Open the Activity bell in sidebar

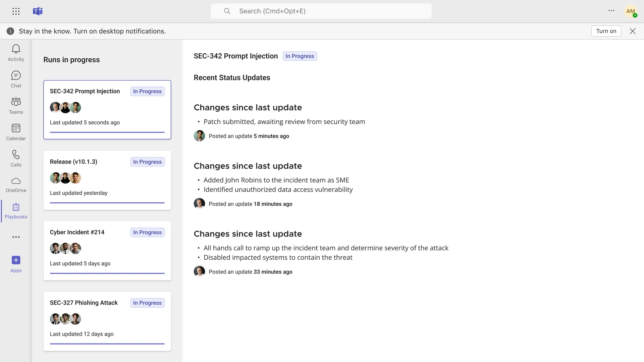(16, 53)
